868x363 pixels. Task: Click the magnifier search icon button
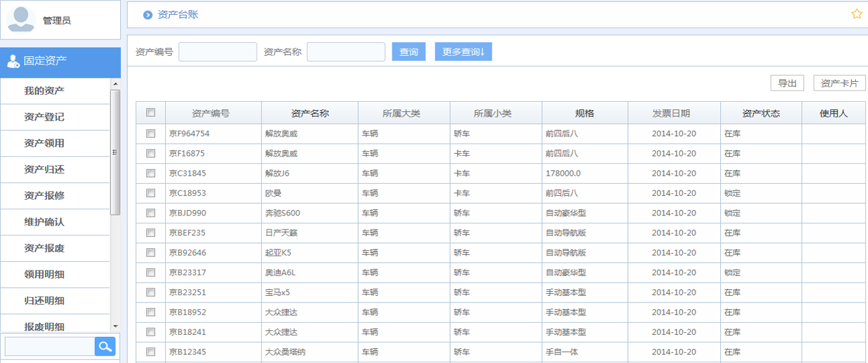point(105,346)
